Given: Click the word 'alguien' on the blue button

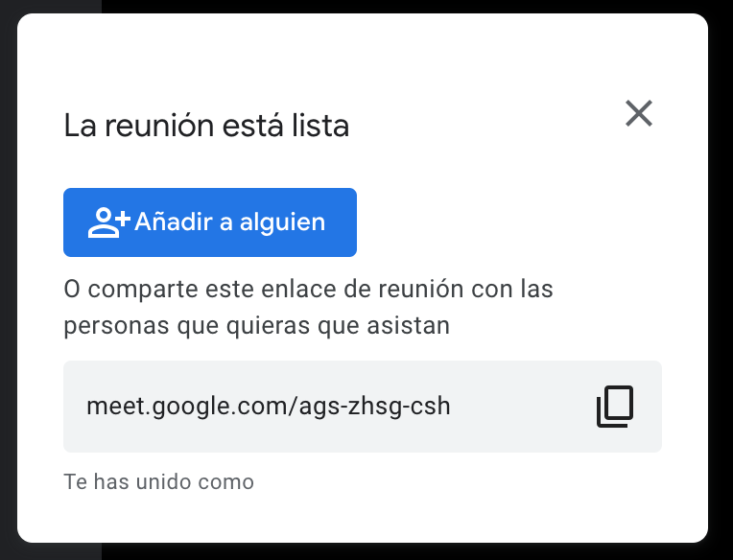Looking at the screenshot, I should tap(282, 223).
